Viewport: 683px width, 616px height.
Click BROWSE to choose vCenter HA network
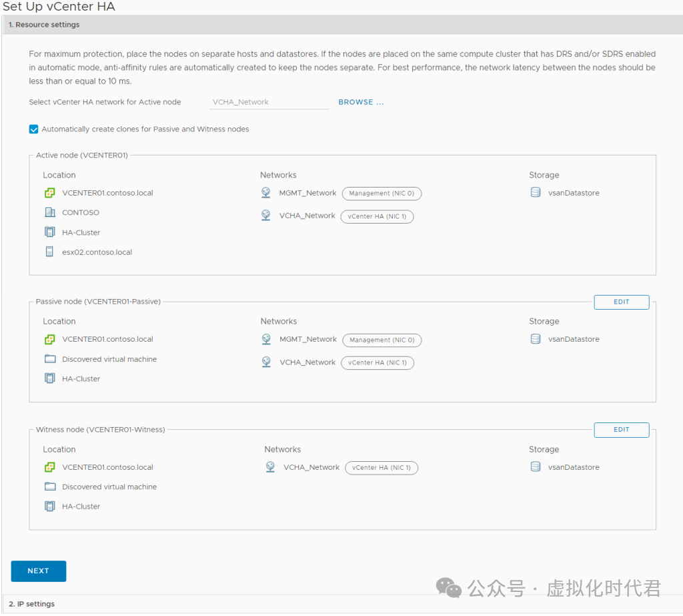361,102
